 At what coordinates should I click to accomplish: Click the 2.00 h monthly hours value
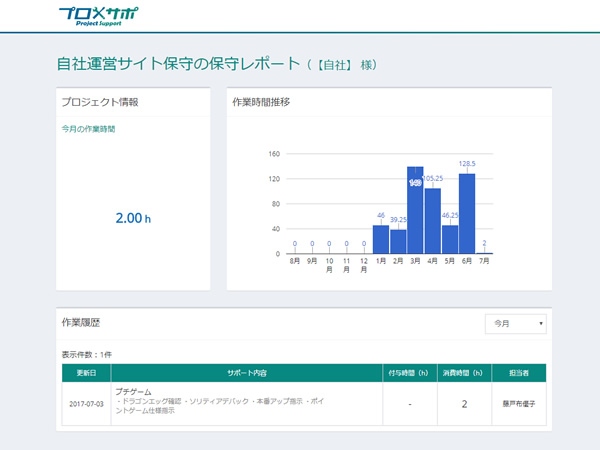[133, 218]
